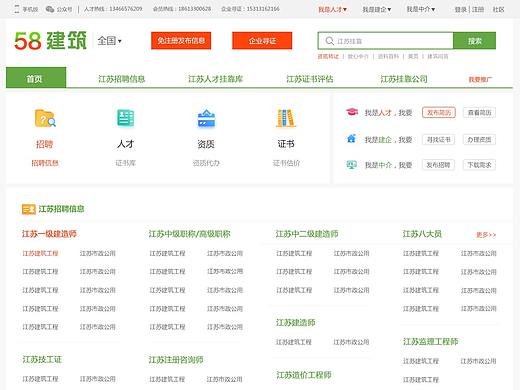Click the 发布招聘 button

coord(439,165)
